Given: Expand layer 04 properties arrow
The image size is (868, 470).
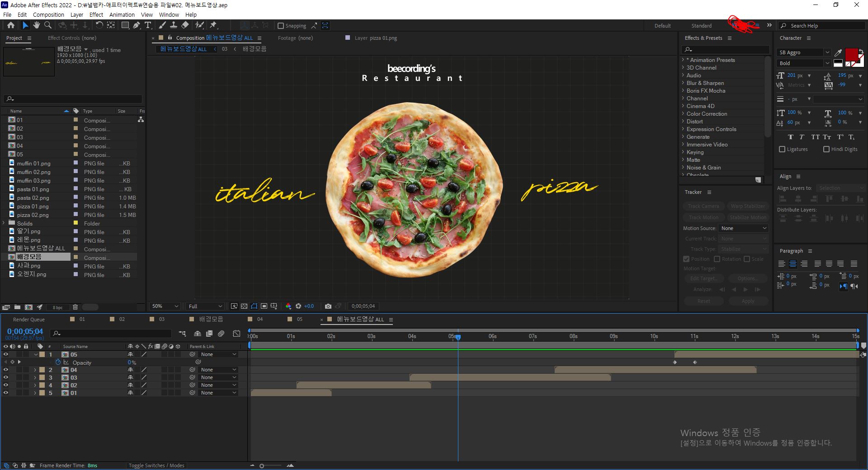Looking at the screenshot, I should coord(35,370).
